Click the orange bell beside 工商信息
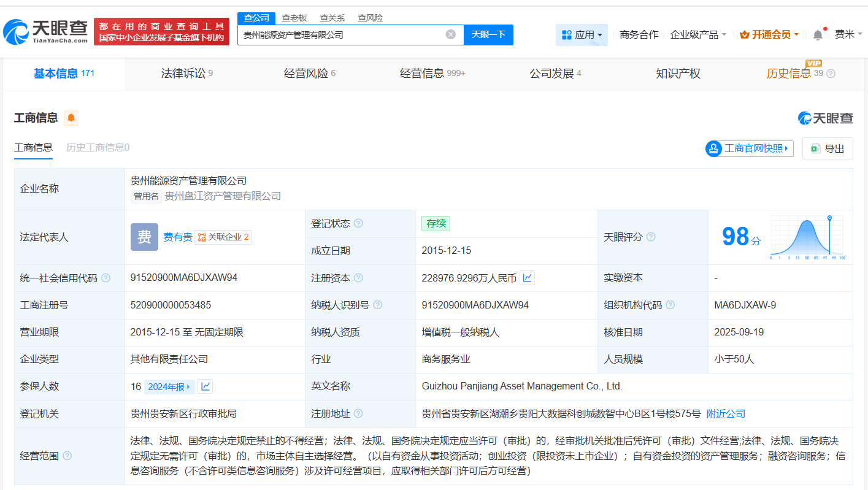868x490 pixels. click(x=71, y=118)
